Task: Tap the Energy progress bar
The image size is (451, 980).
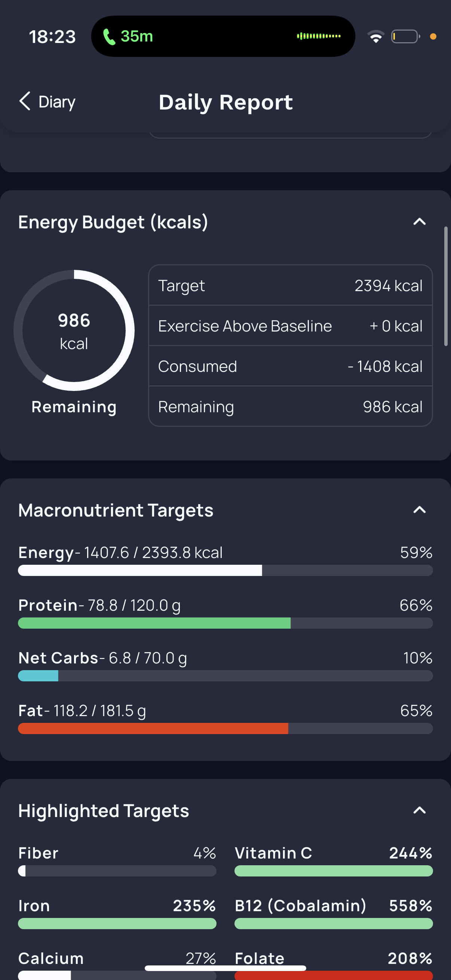Action: 225,570
